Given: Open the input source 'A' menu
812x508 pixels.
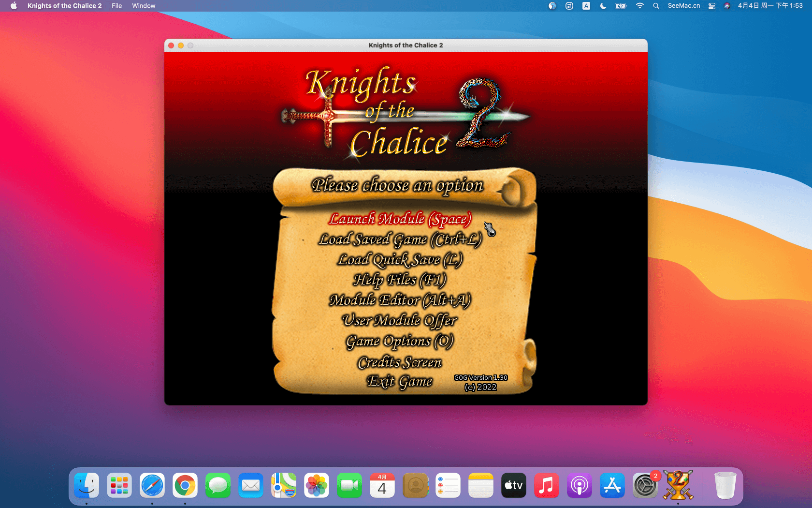Looking at the screenshot, I should click(586, 6).
